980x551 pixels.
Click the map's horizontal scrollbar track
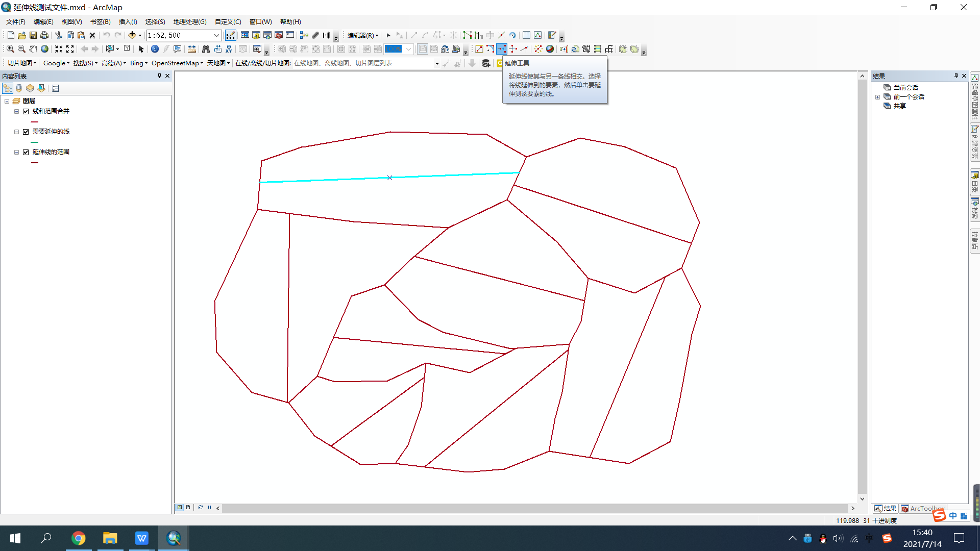tap(534, 508)
